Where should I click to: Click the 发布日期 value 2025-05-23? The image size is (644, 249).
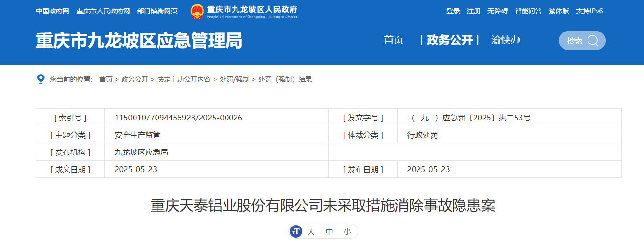tap(429, 169)
